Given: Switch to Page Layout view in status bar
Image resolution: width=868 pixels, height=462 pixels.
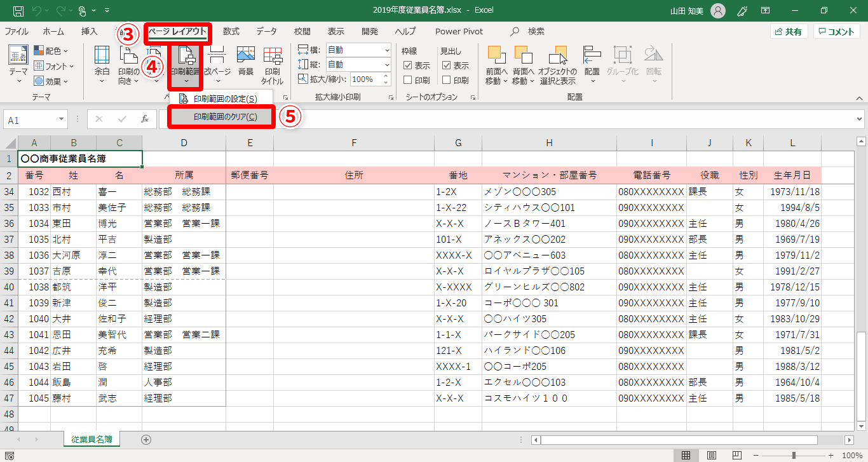Looking at the screenshot, I should (x=712, y=455).
